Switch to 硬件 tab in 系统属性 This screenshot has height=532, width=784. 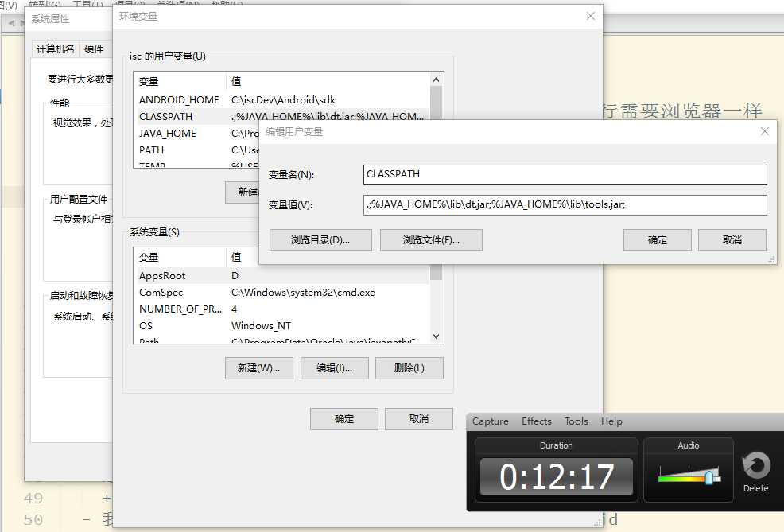(x=94, y=49)
